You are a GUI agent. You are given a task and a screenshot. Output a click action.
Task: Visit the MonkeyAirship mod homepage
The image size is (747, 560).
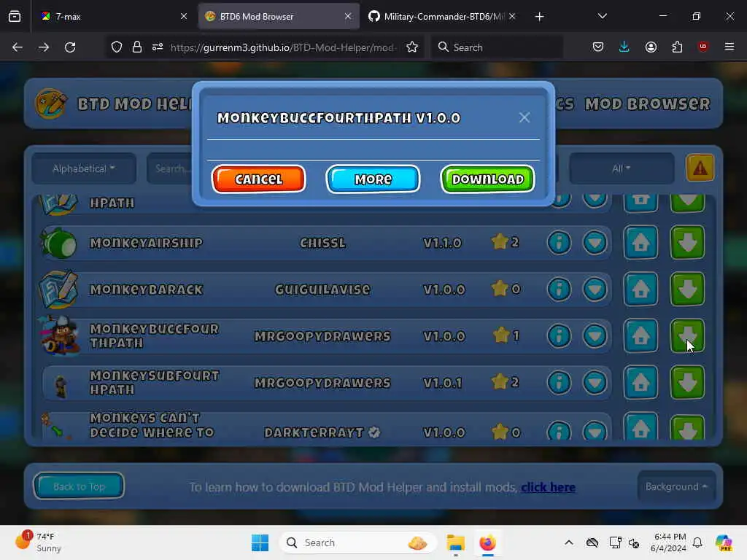pyautogui.click(x=640, y=242)
